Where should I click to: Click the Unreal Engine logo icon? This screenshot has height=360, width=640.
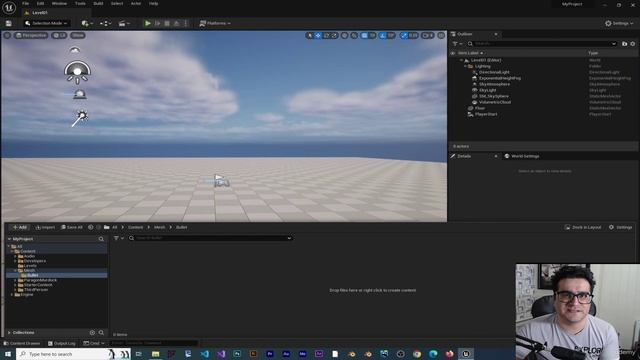pos(9,7)
